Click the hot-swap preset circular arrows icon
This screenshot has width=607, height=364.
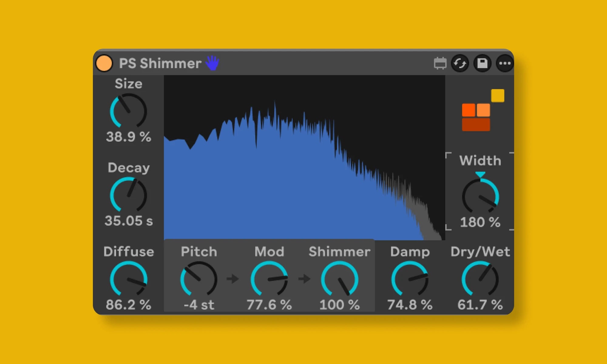pyautogui.click(x=460, y=63)
